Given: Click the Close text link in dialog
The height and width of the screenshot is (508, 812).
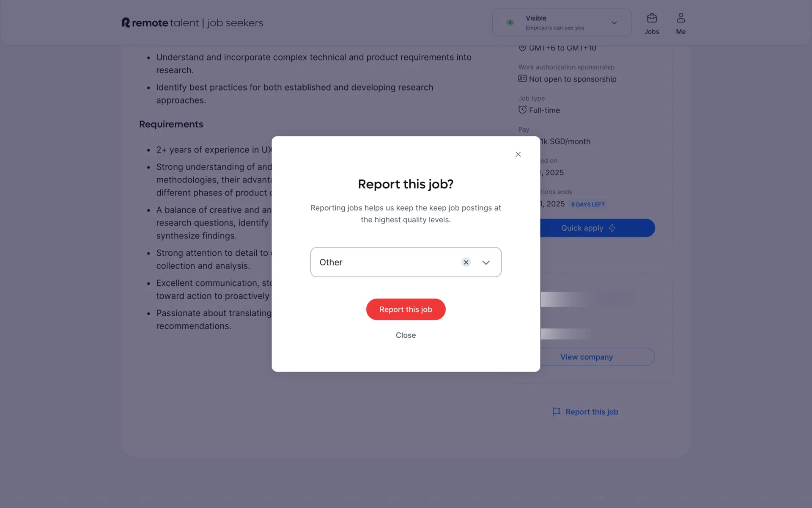Looking at the screenshot, I should click(406, 335).
